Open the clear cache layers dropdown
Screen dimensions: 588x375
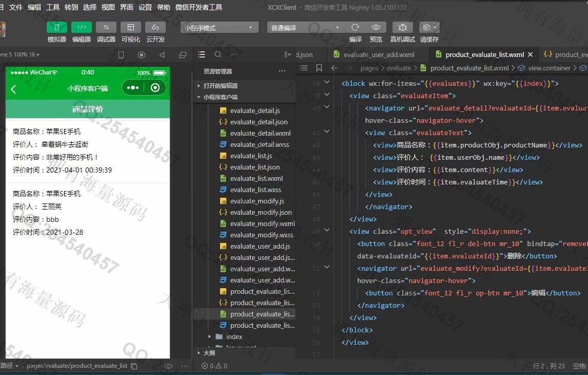[x=429, y=27]
